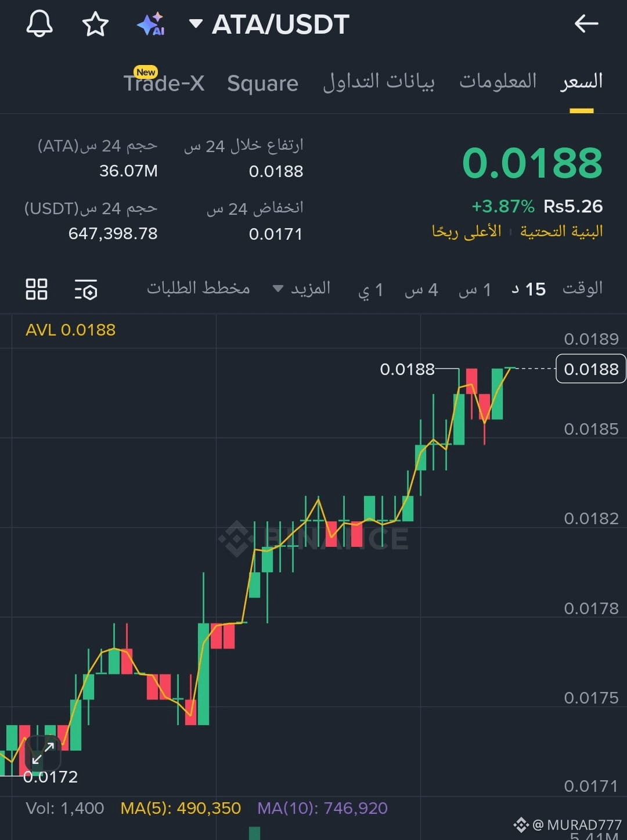Screen dimensions: 627x840
Task: Select the 4 س timeframe
Action: [x=421, y=290]
